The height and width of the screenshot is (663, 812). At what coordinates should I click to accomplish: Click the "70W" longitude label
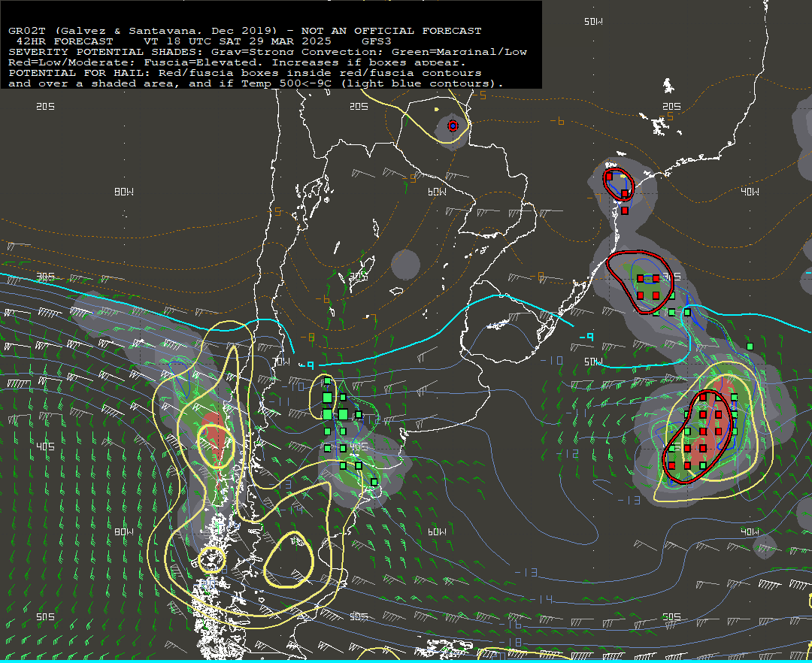click(x=282, y=362)
